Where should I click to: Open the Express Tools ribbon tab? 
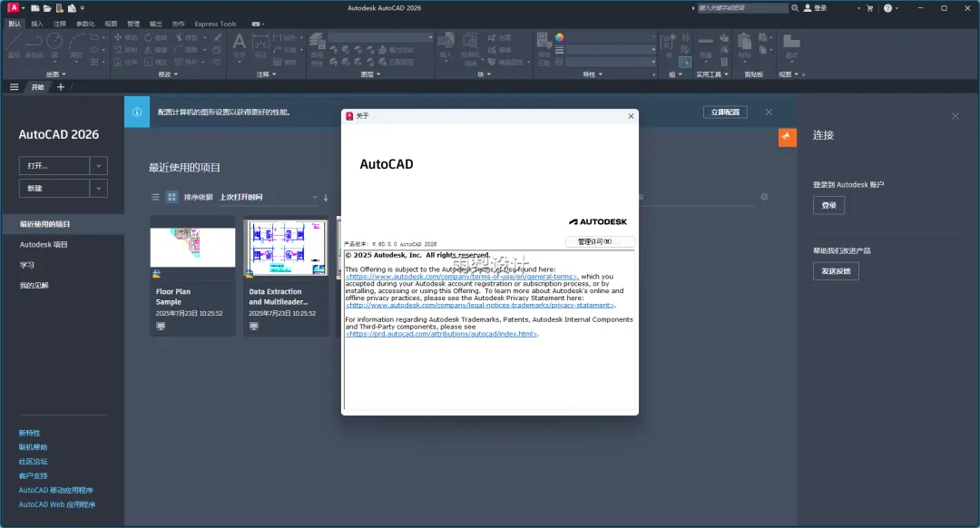click(x=215, y=24)
